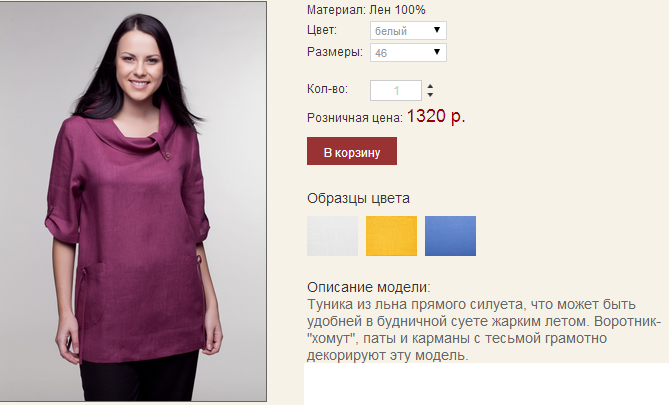669x405 pixels.
Task: Choose the blue color sample
Action: [x=451, y=236]
